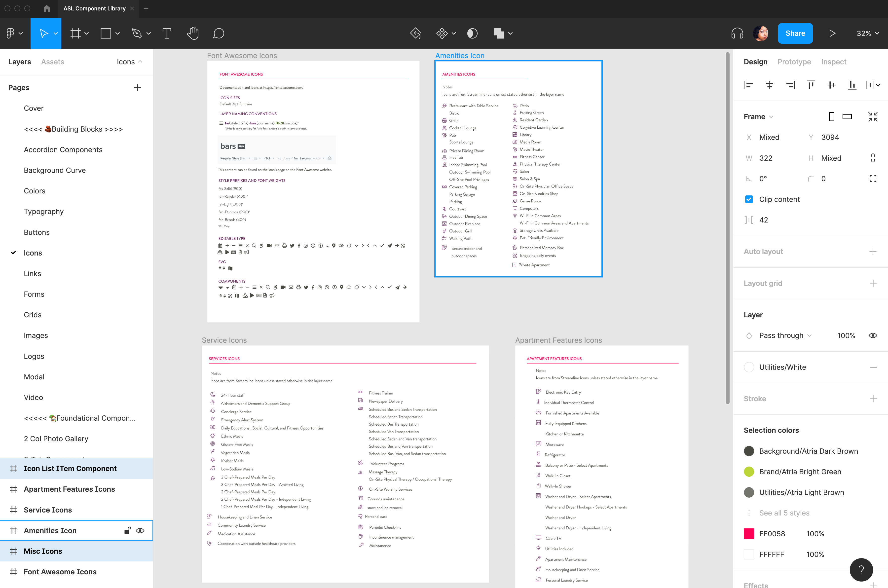The height and width of the screenshot is (588, 888).
Task: Select the Pen tool
Action: tap(137, 33)
